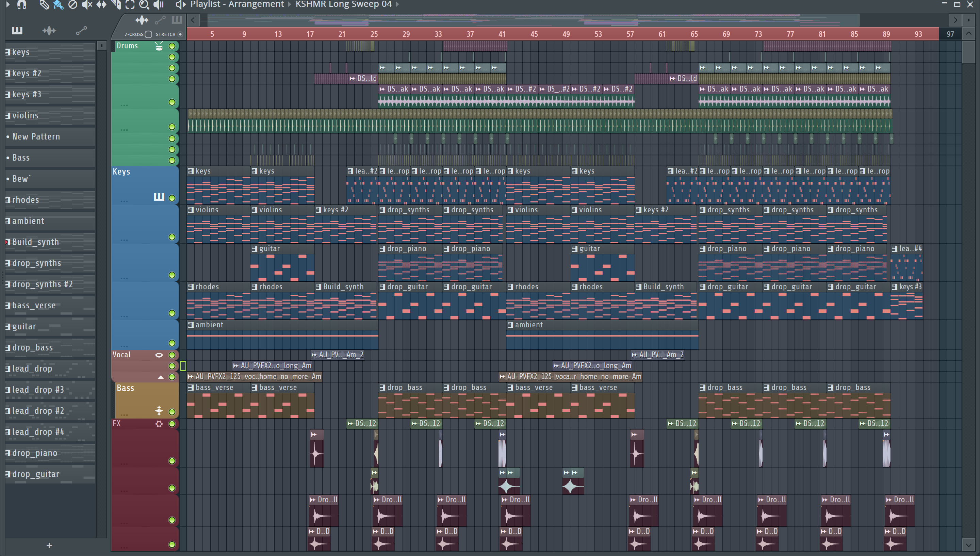Select the drop_bass pattern in picker
Image resolution: width=980 pixels, height=556 pixels.
point(50,347)
